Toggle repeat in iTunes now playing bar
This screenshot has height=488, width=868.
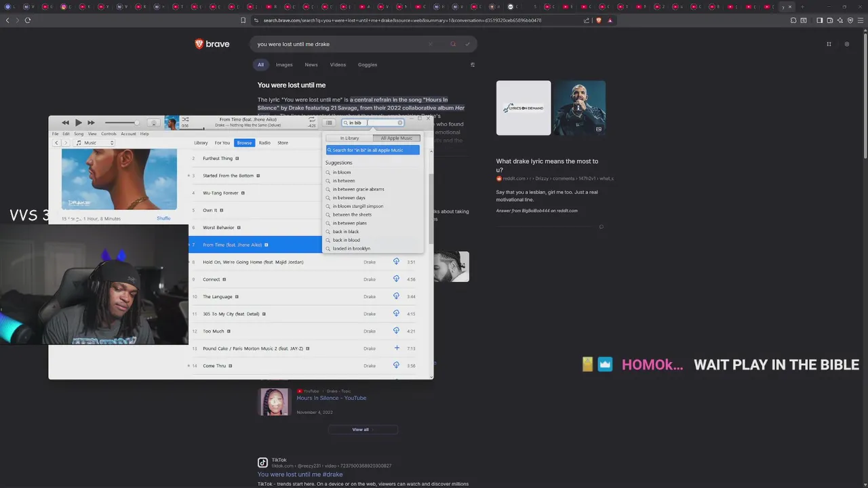pos(312,119)
